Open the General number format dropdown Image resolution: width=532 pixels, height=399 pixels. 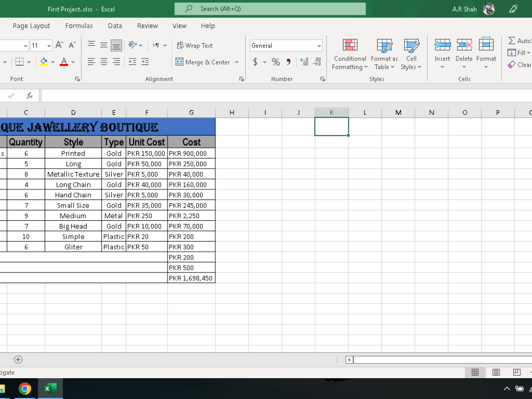pyautogui.click(x=319, y=46)
